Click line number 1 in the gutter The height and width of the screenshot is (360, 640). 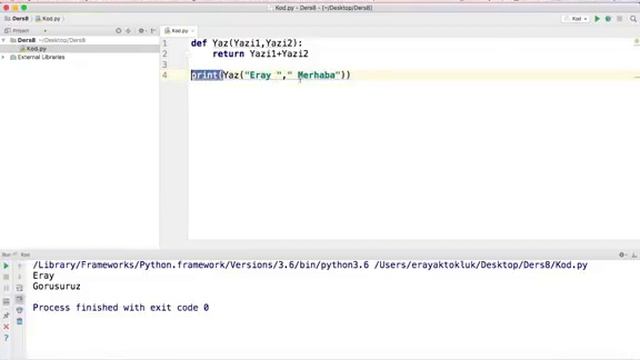(164, 43)
